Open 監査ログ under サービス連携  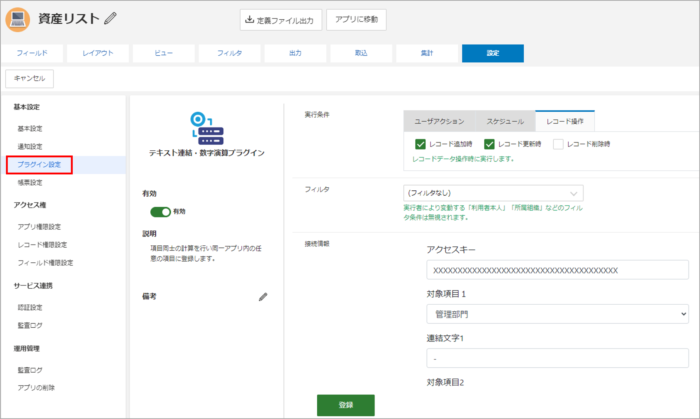coord(30,325)
